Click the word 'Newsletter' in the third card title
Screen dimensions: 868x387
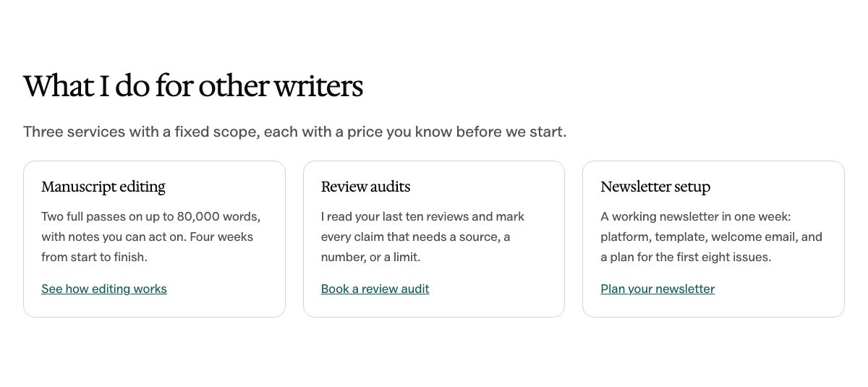(x=636, y=187)
